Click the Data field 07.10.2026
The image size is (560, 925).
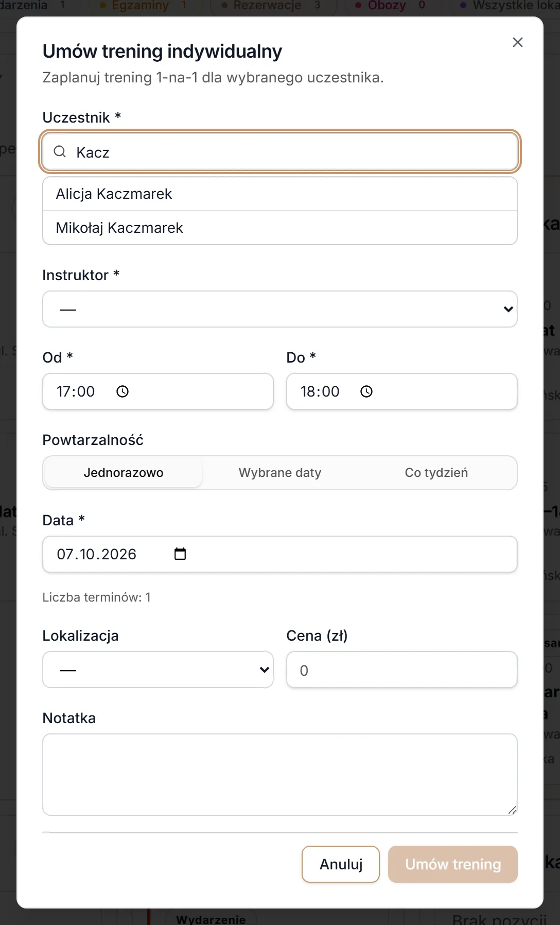tap(280, 554)
